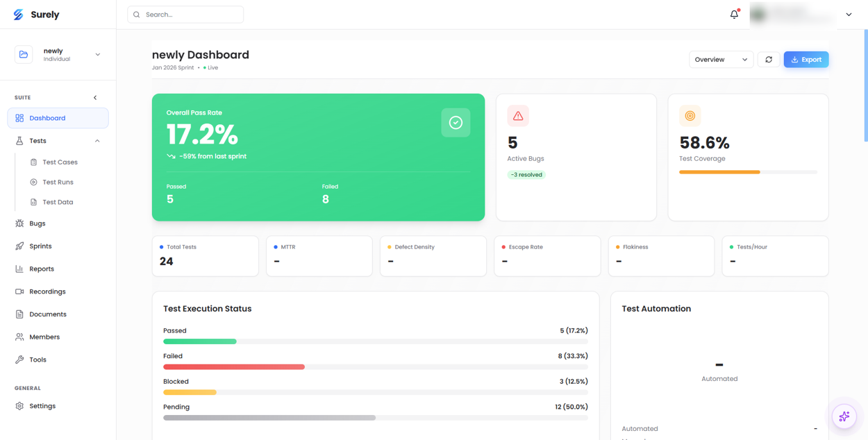
Task: Click the MTTR metric card
Action: 319,256
